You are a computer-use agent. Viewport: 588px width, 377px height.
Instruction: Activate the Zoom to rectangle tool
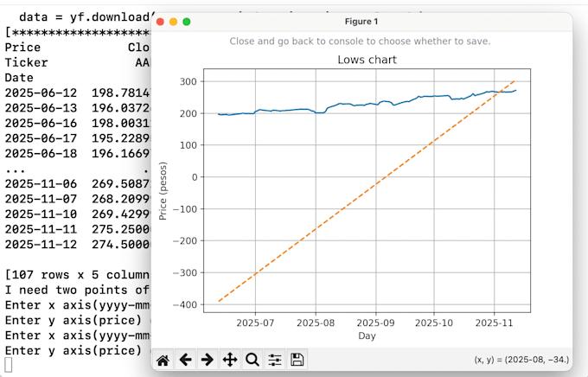[x=252, y=360]
